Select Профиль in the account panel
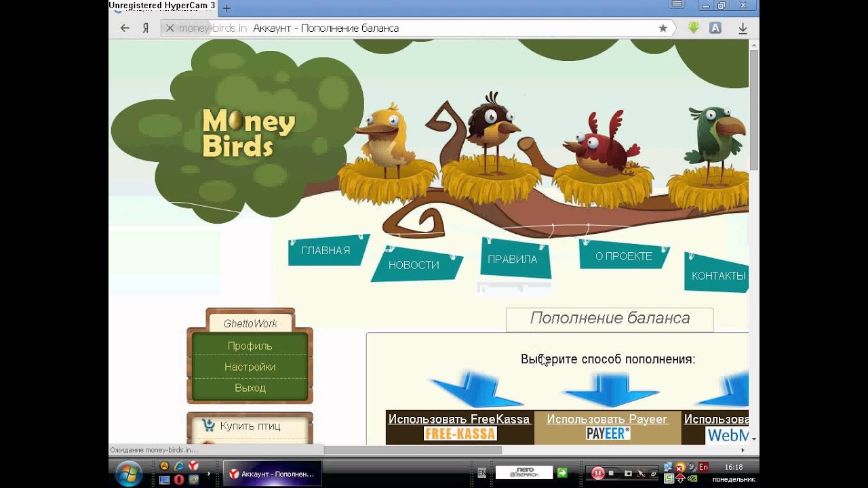This screenshot has height=488, width=868. [250, 346]
